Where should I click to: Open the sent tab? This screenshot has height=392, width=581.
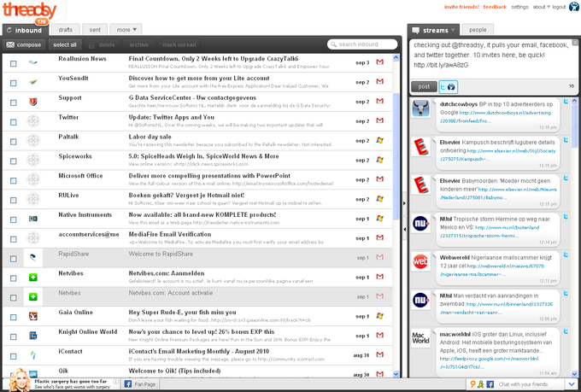pos(95,30)
